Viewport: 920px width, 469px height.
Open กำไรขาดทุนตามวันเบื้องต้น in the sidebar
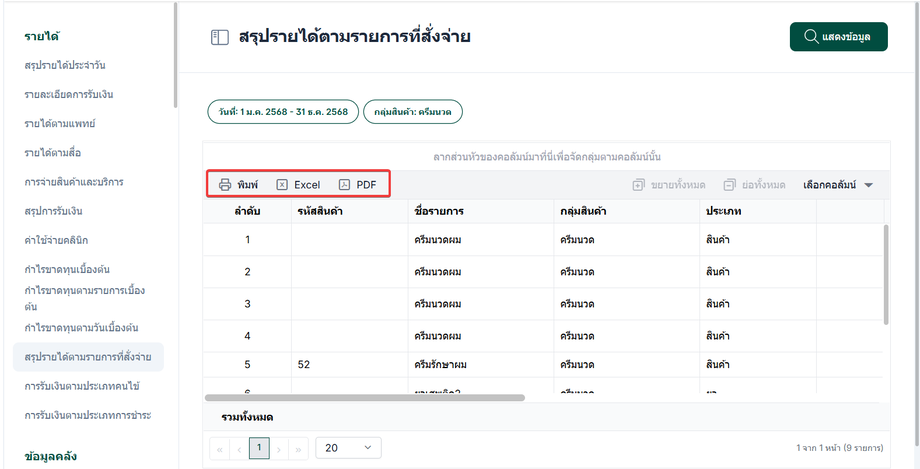[x=82, y=328]
